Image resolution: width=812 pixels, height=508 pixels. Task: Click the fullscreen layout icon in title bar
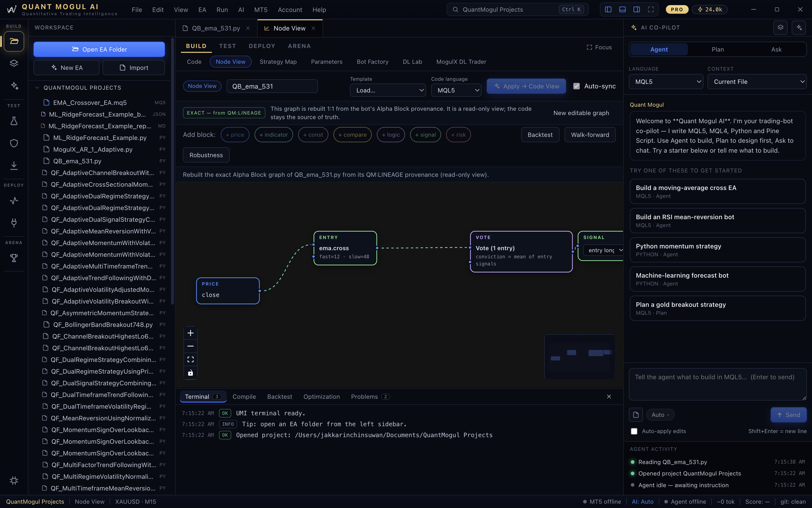[x=651, y=9]
